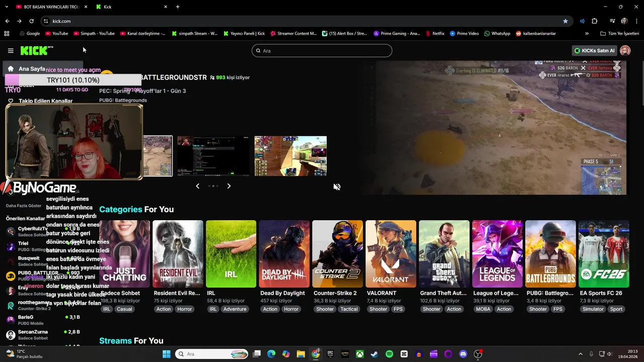Viewport: 644px width, 362px height.
Task: Expand hidden system tray icons
Action: (x=580, y=354)
